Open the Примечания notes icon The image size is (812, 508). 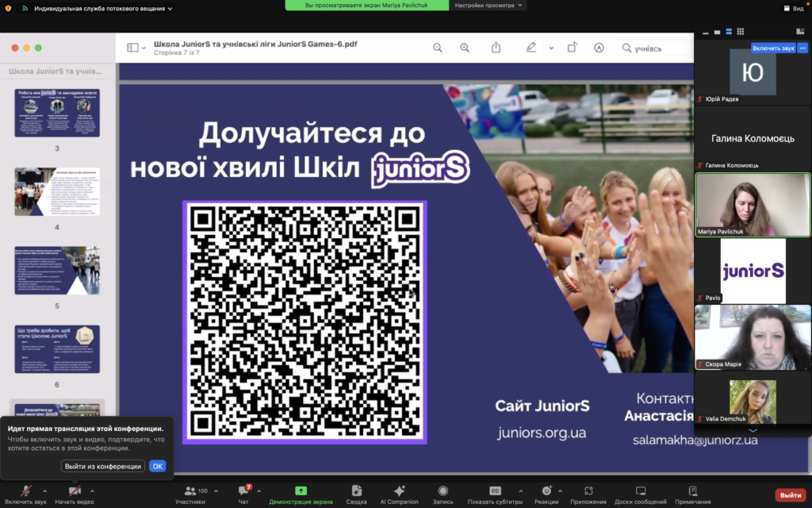tap(693, 491)
